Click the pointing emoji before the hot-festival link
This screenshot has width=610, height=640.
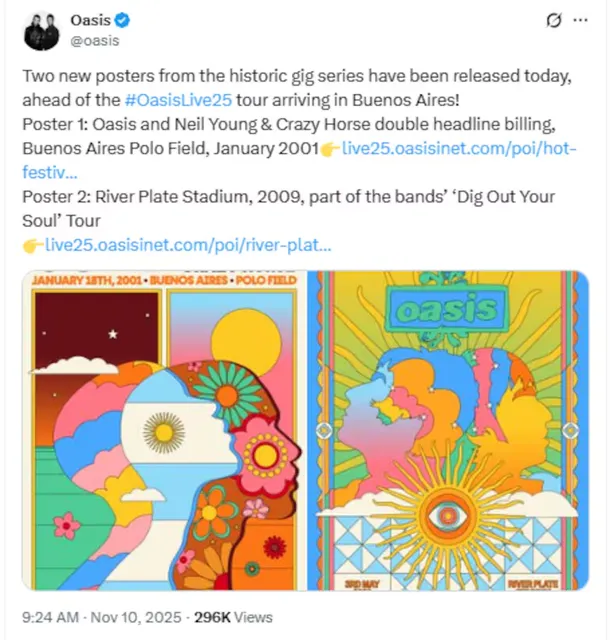click(330, 149)
